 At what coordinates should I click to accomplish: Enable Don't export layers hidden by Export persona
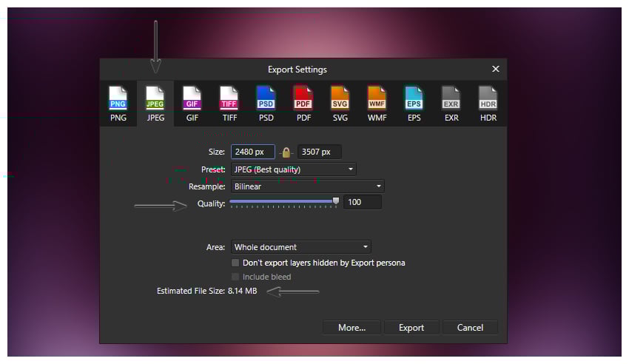point(235,263)
